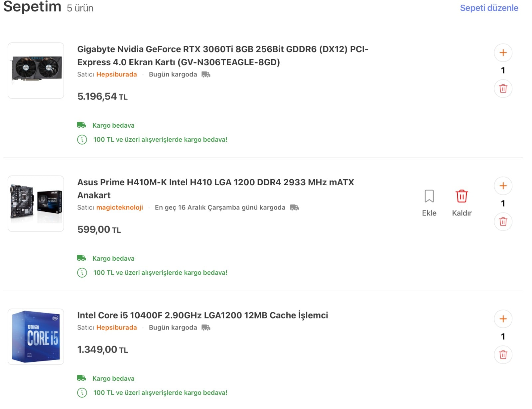Click quantity value 1 for Gigabyte card

click(503, 70)
